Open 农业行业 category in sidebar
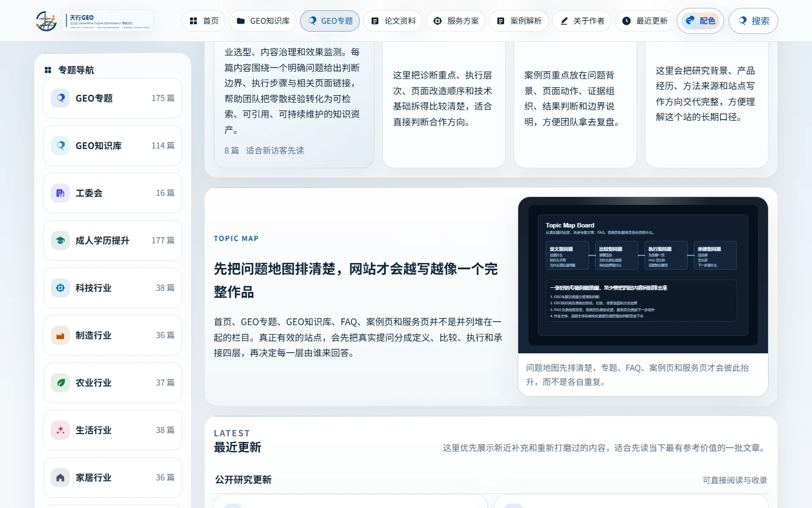The width and height of the screenshot is (812, 508). point(113,383)
